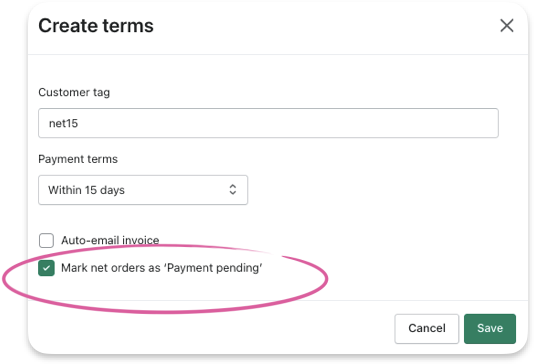The image size is (534, 364).
Task: Dismiss dialog using the X icon
Action: [x=507, y=26]
